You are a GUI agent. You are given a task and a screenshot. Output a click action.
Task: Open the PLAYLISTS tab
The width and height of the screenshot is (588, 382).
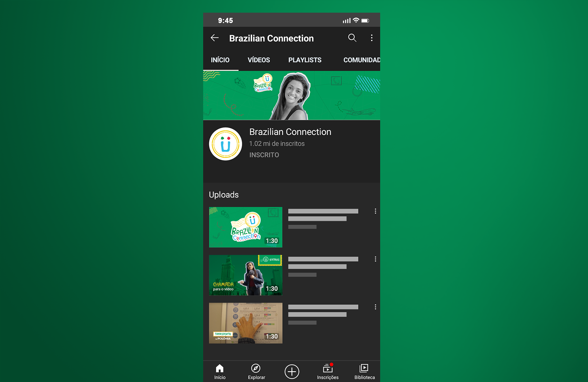pos(305,60)
